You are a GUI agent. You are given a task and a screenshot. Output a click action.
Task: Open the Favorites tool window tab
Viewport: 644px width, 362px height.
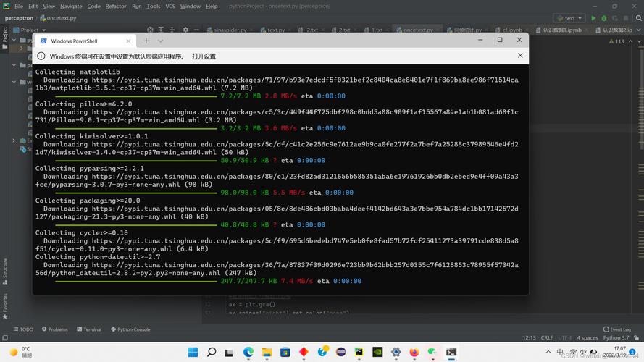pos(5,306)
